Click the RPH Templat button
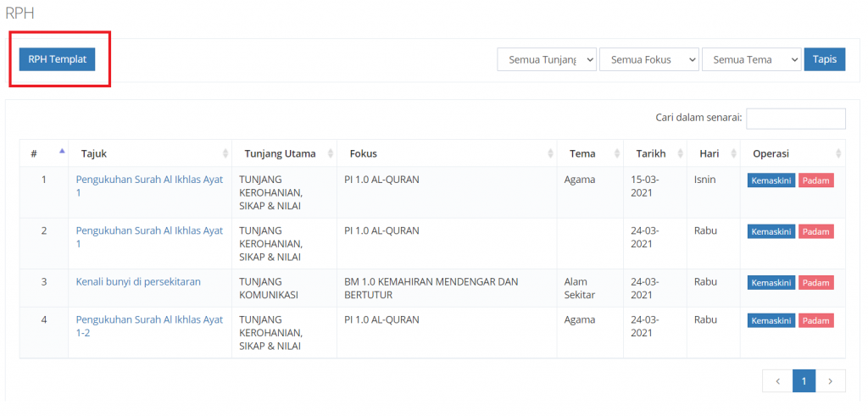868x416 pixels. tap(57, 59)
